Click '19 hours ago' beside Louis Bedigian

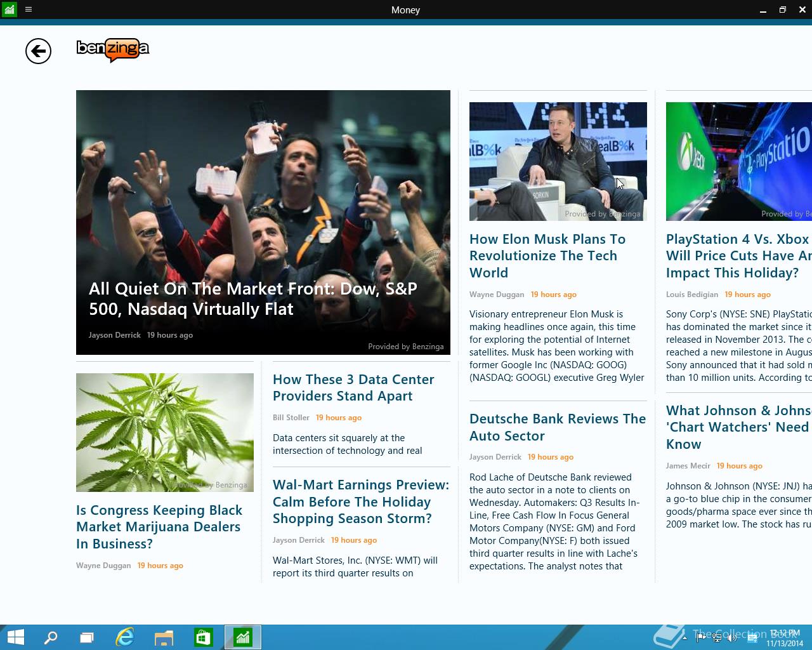(748, 295)
